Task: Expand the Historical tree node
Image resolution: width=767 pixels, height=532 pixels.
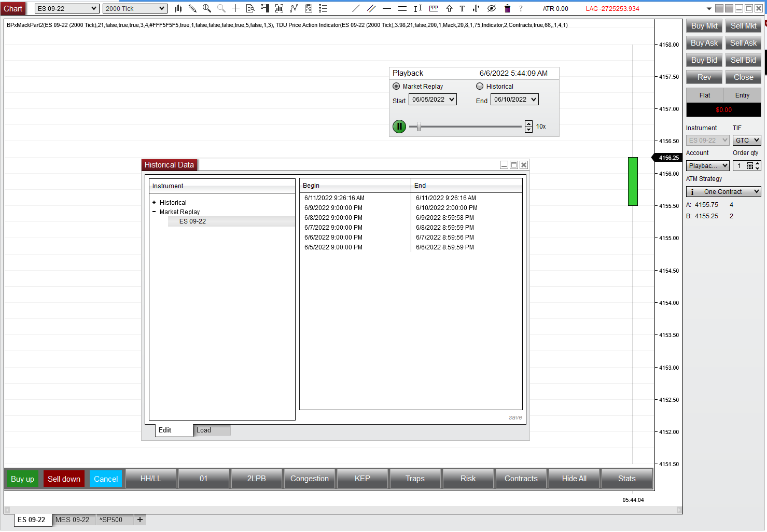Action: [154, 203]
